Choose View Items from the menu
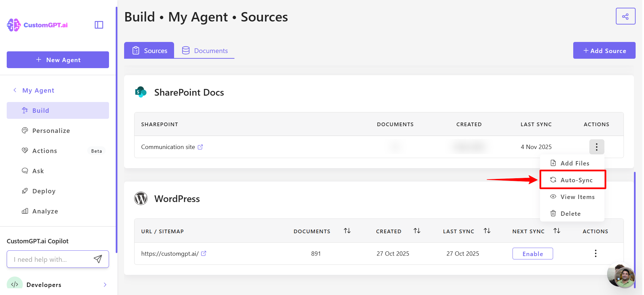The height and width of the screenshot is (295, 644). click(x=572, y=197)
